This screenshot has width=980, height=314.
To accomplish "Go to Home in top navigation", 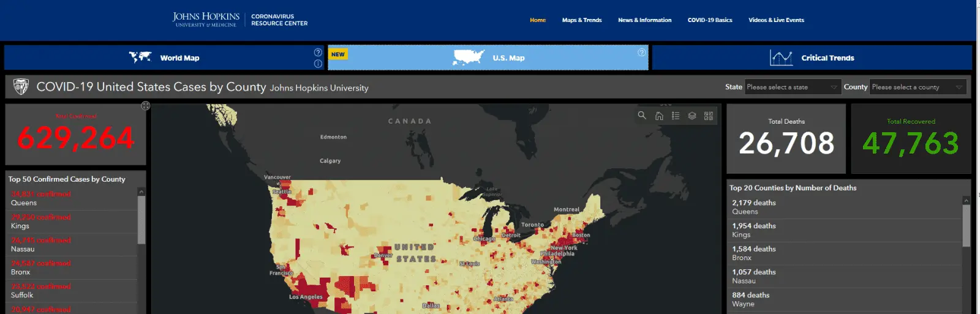I will (x=538, y=20).
